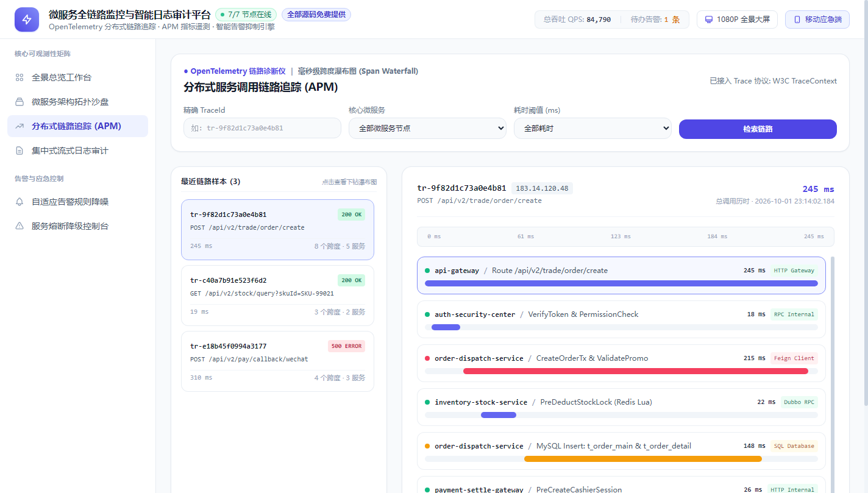868x493 pixels.
Task: Click the bell icon beside 自适应告警规则降噪
Action: click(x=20, y=202)
